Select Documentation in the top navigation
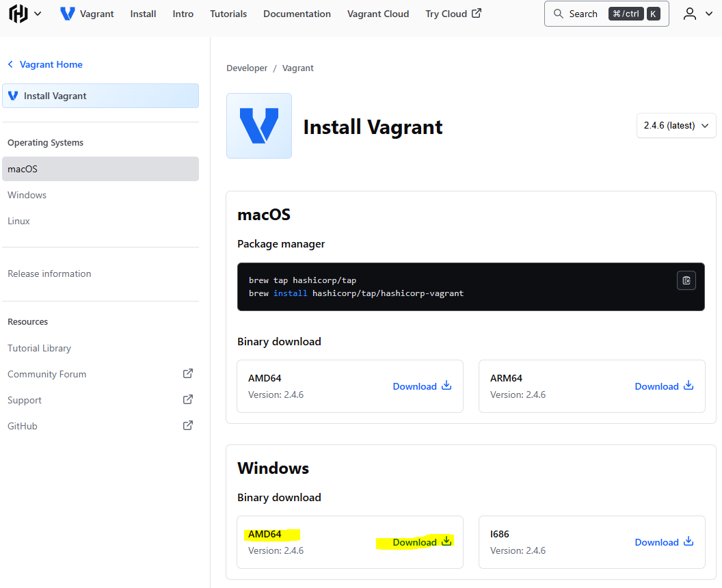Image resolution: width=722 pixels, height=588 pixels. (297, 13)
